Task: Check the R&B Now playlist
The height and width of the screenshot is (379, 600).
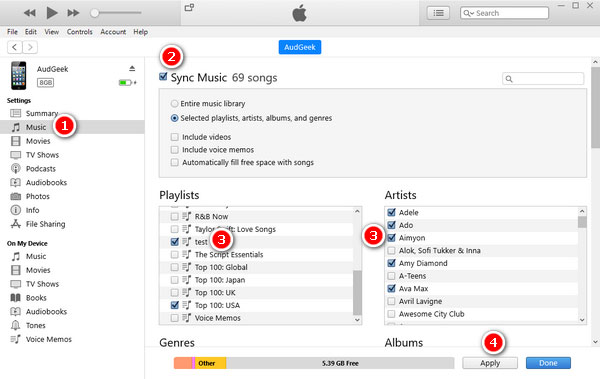Action: point(174,216)
